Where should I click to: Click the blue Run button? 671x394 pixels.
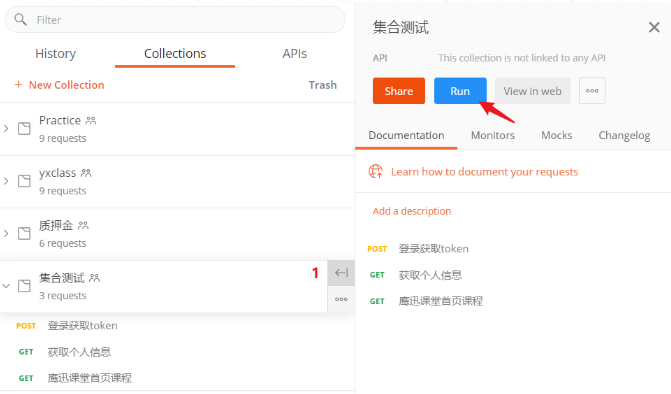point(460,91)
